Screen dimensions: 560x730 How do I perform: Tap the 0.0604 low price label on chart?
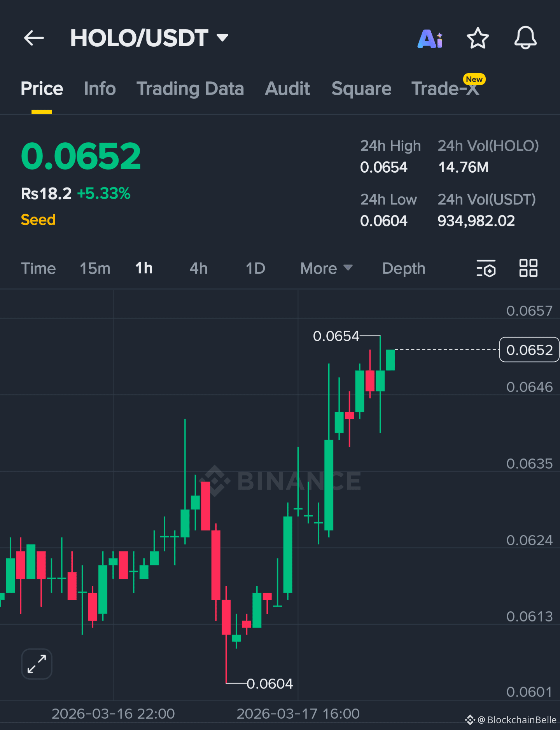click(269, 683)
